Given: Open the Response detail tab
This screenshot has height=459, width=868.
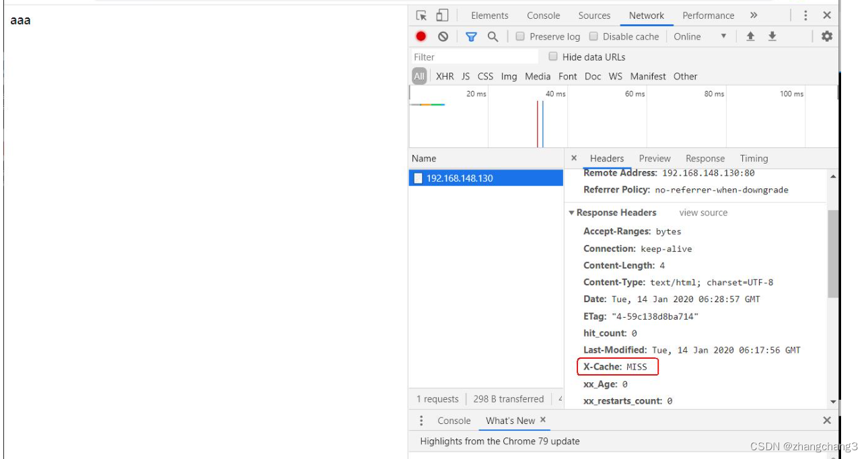Looking at the screenshot, I should tap(705, 158).
